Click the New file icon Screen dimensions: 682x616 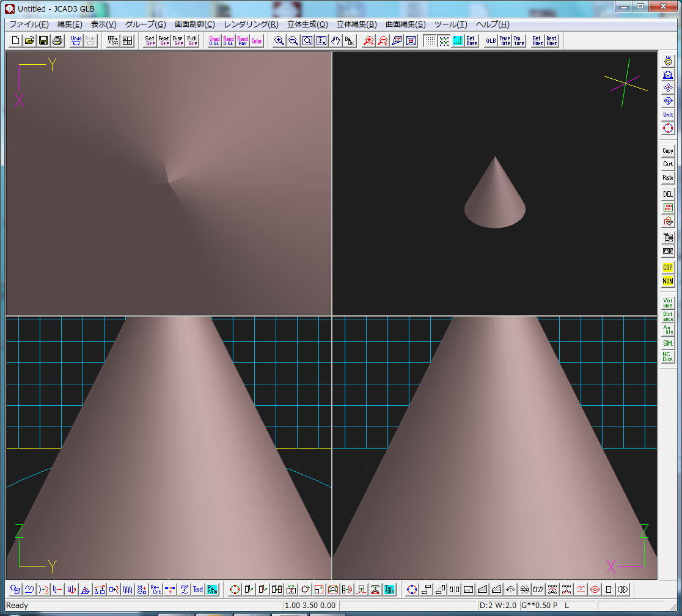click(16, 41)
